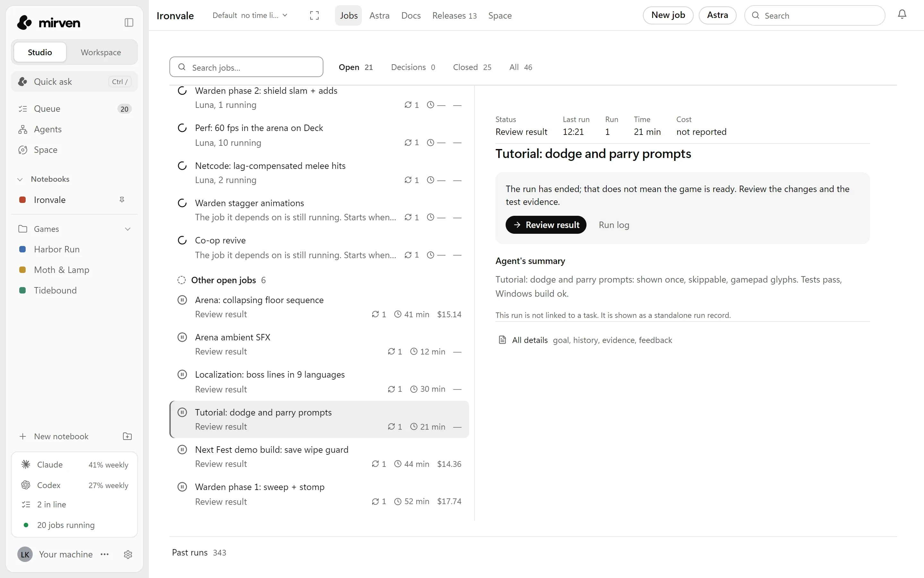Open settings gear icon
Image resolution: width=924 pixels, height=578 pixels.
point(128,554)
